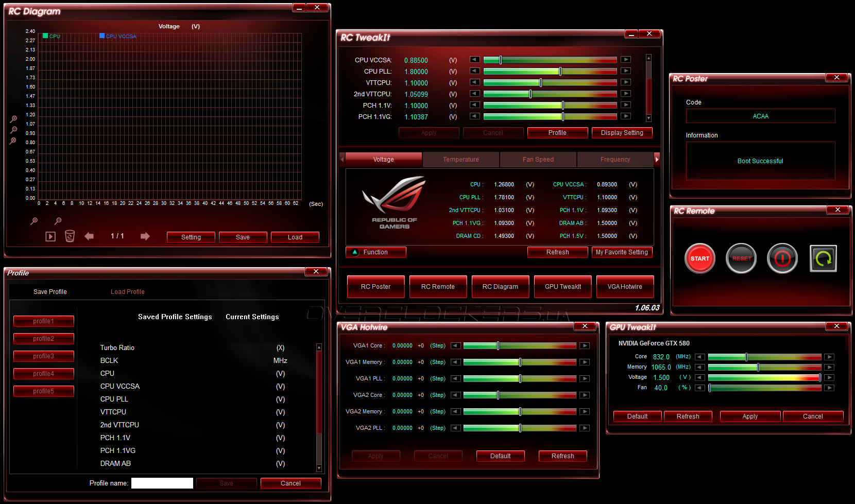Decrease VGA1 Core step with left arrow
855x504 pixels.
pos(456,345)
